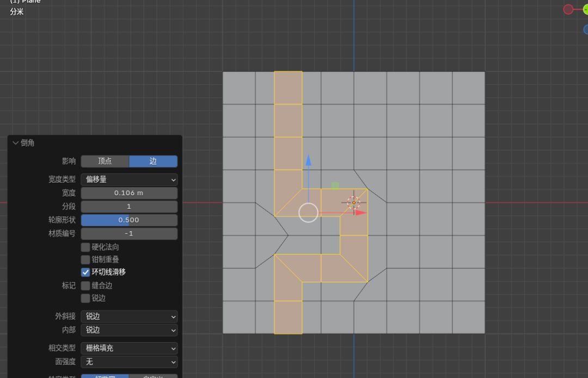Click the white circle move gizmo handle

[x=309, y=213]
